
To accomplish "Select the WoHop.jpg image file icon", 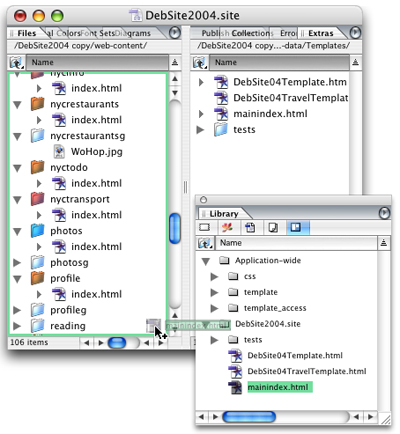I will tap(59, 151).
